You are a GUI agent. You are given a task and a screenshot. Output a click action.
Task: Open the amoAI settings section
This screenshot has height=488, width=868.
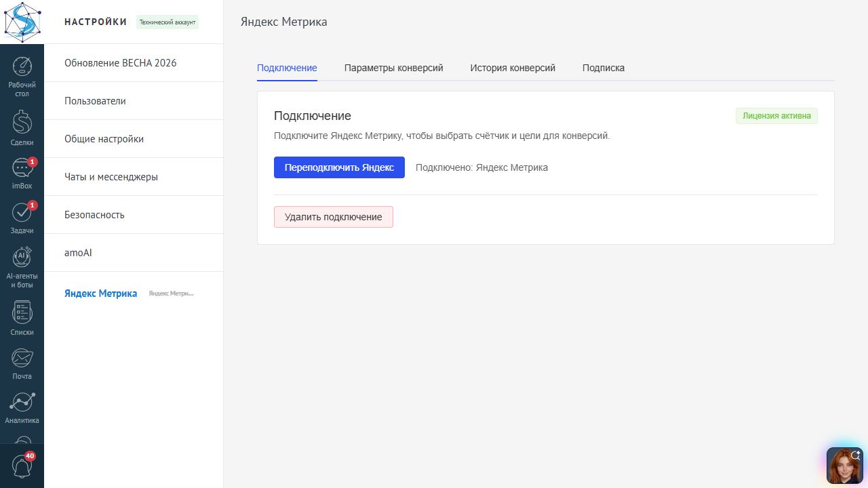(x=134, y=253)
